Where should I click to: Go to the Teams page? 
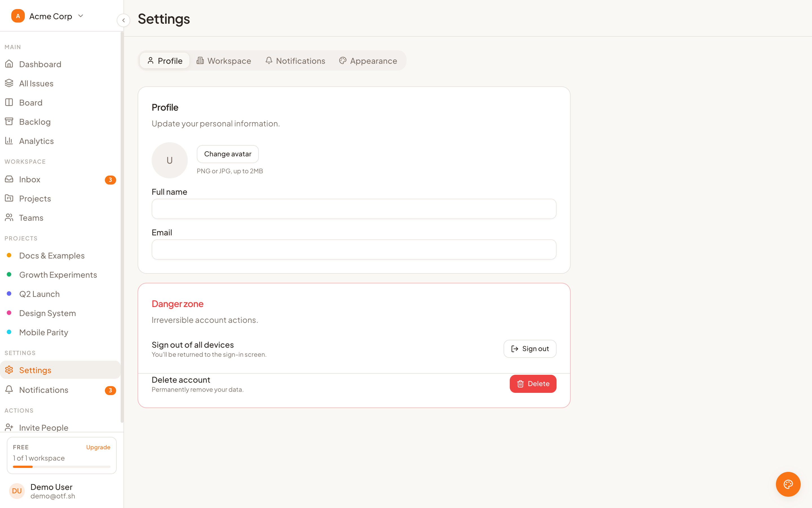click(x=60, y=218)
